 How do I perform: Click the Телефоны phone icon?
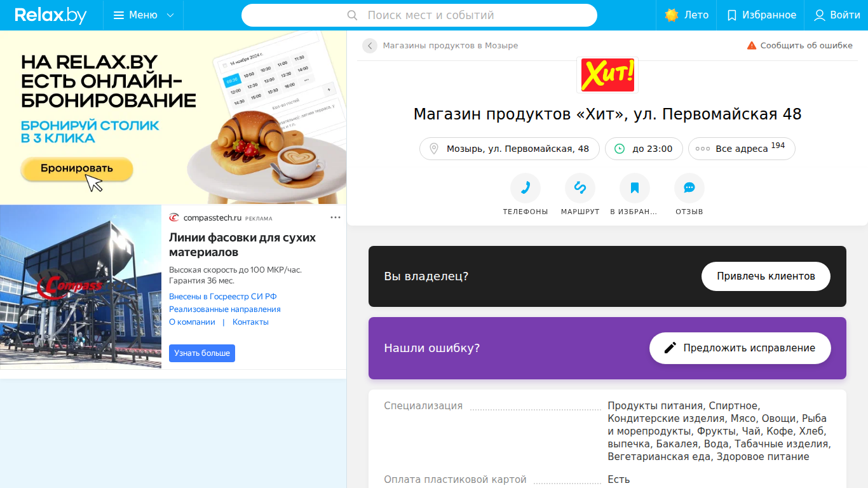pos(526,188)
